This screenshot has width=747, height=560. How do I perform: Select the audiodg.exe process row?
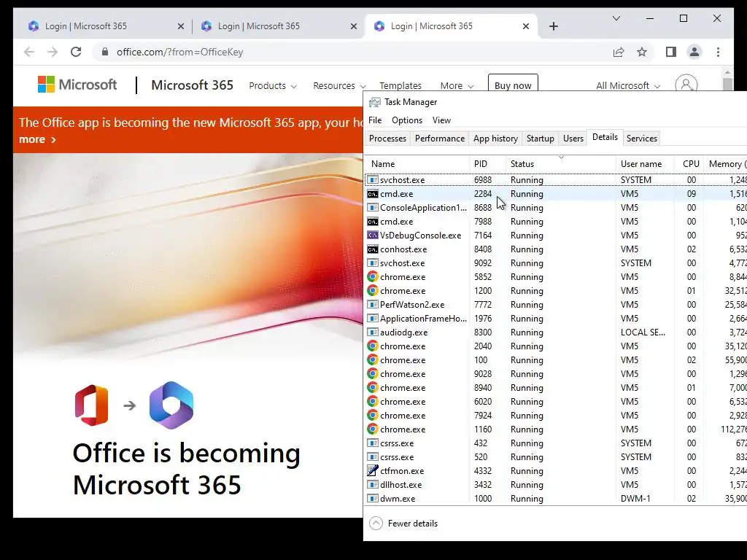555,332
